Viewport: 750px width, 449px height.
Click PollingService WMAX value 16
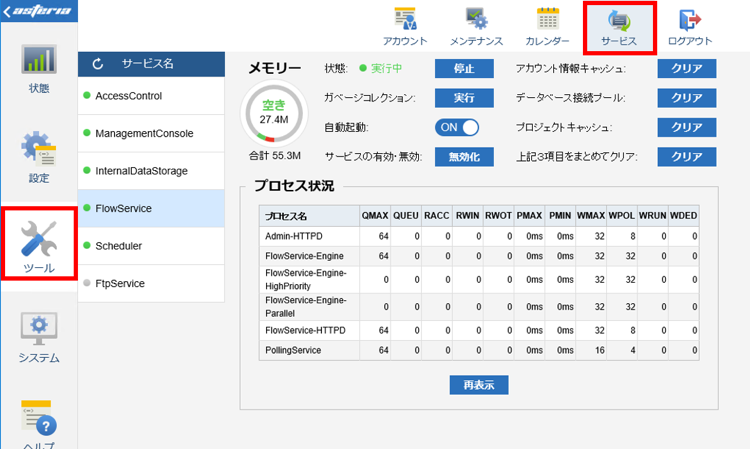[600, 350]
